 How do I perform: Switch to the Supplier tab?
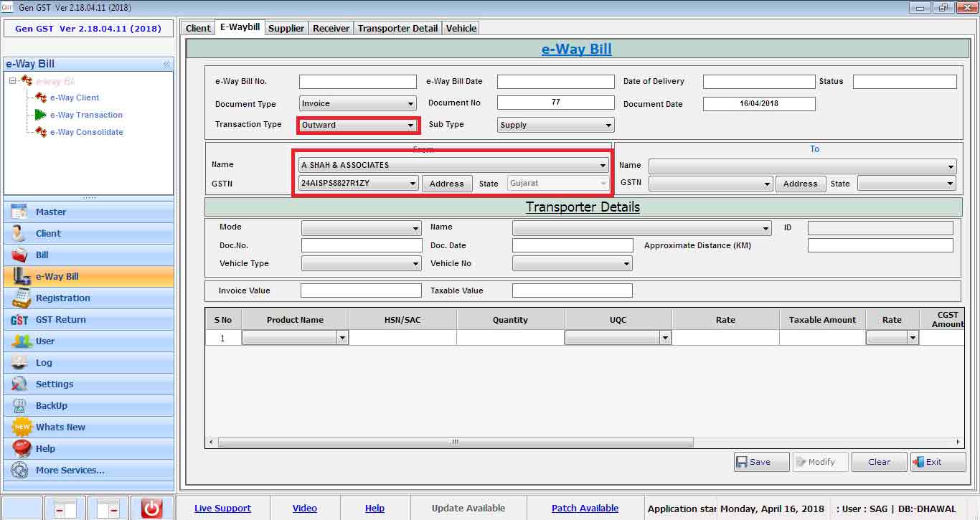pyautogui.click(x=286, y=28)
